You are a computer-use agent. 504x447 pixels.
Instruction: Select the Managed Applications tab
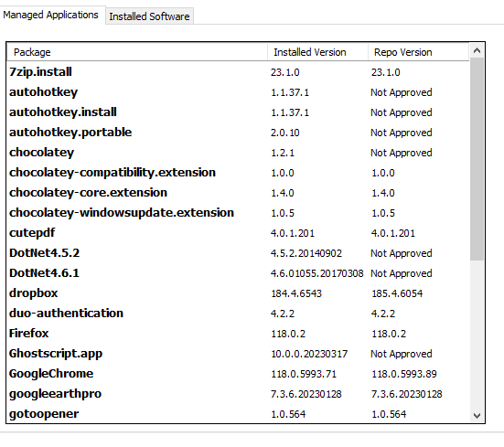pos(51,15)
